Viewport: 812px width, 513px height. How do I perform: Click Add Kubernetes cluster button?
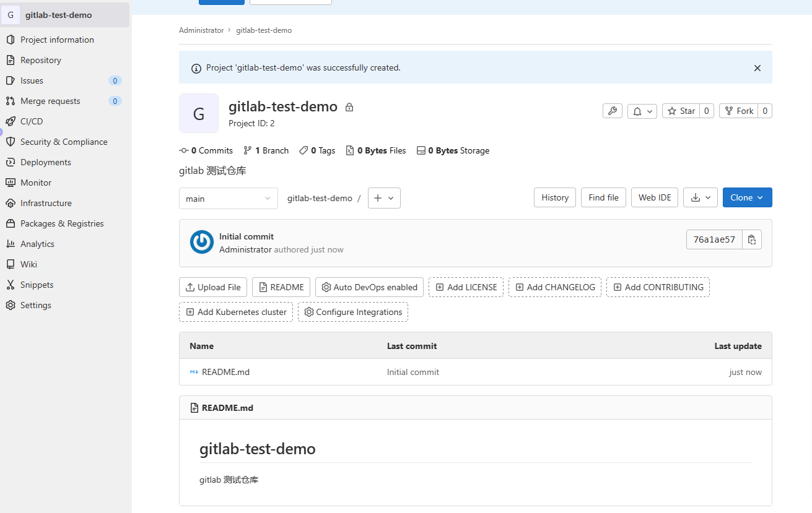coord(236,312)
